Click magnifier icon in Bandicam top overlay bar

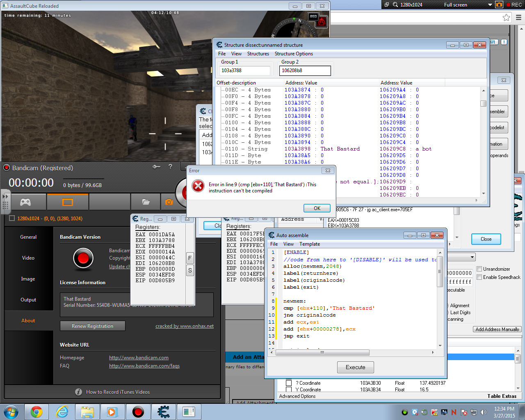(395, 5)
